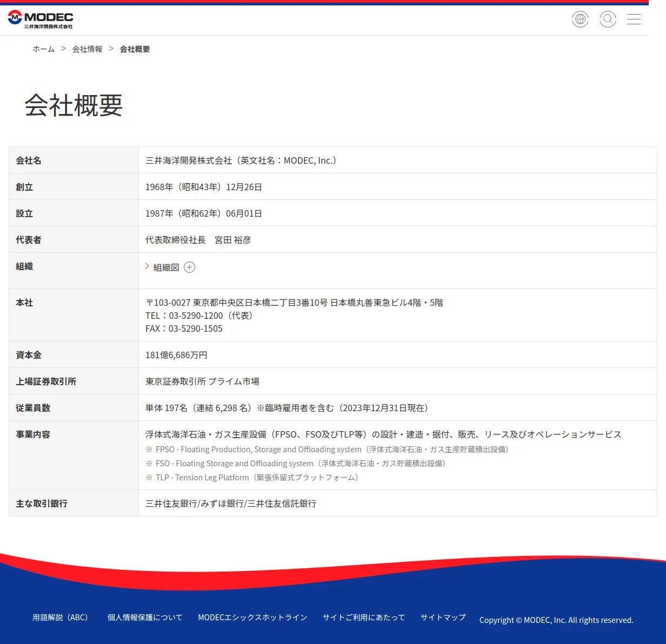Viewport: 666px width, 644px height.
Task: Click the 1987年 establishment date value
Action: tap(204, 213)
